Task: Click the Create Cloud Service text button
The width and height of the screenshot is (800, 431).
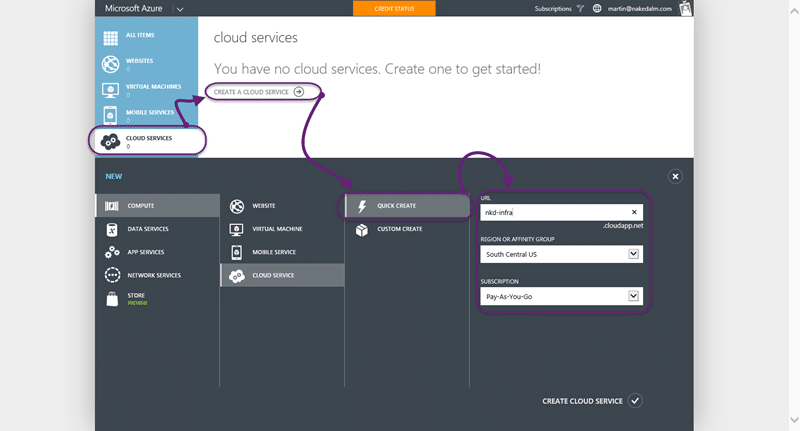Action: point(582,401)
